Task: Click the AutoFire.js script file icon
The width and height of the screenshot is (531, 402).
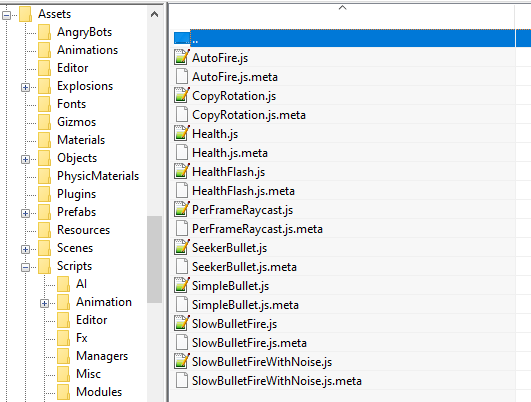Action: click(182, 57)
